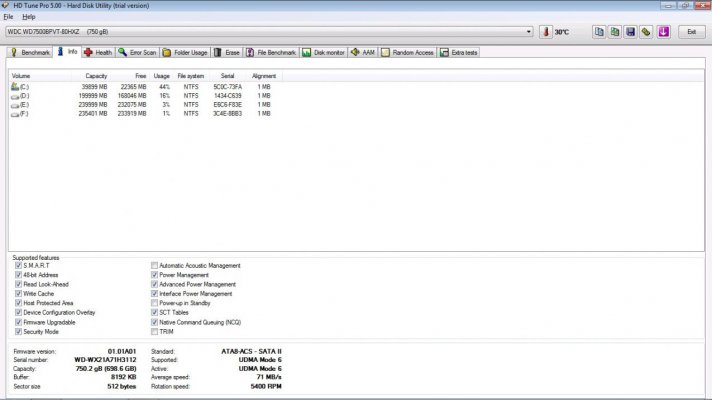Image resolution: width=712 pixels, height=400 pixels.
Task: Click the 232075 MB free value
Action: pos(132,104)
